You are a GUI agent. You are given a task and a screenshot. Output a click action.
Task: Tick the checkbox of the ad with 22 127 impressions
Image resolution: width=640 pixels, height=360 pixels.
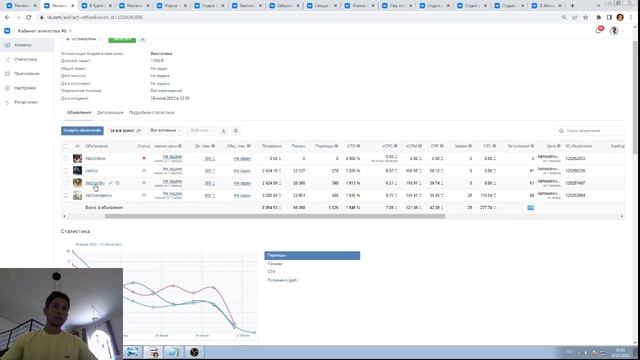pyautogui.click(x=66, y=171)
